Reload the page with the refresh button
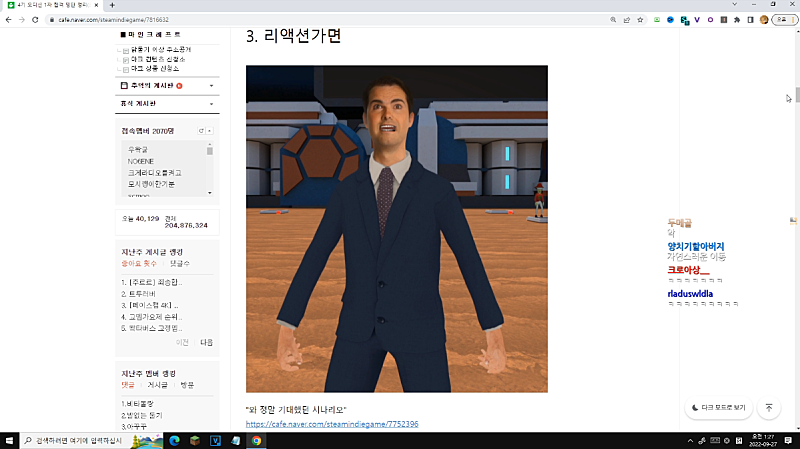The height and width of the screenshot is (449, 800). pos(36,19)
